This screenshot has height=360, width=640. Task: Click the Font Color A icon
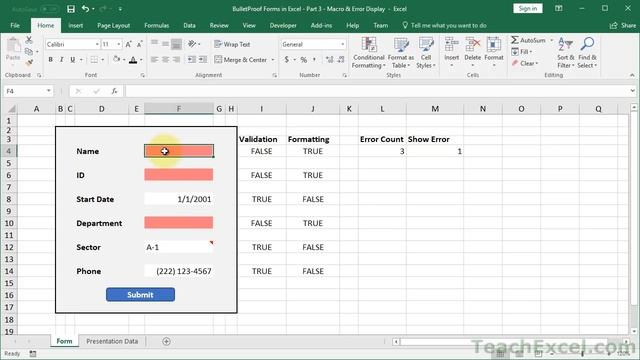click(133, 60)
